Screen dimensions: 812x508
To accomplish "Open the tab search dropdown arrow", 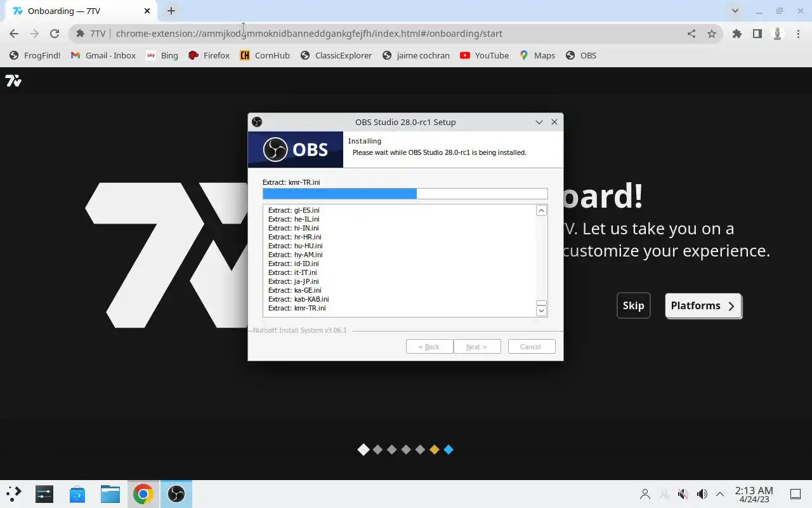I will (x=735, y=11).
